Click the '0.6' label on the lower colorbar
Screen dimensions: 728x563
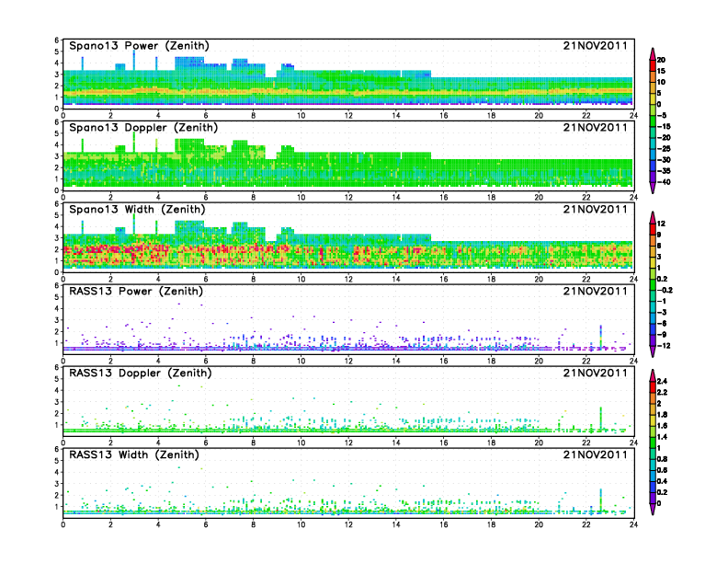tap(662, 470)
